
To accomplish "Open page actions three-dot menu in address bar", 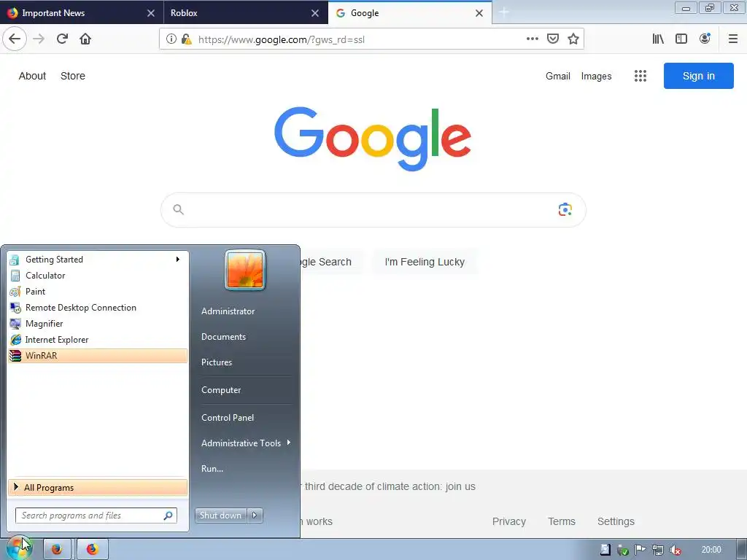I will coord(532,39).
